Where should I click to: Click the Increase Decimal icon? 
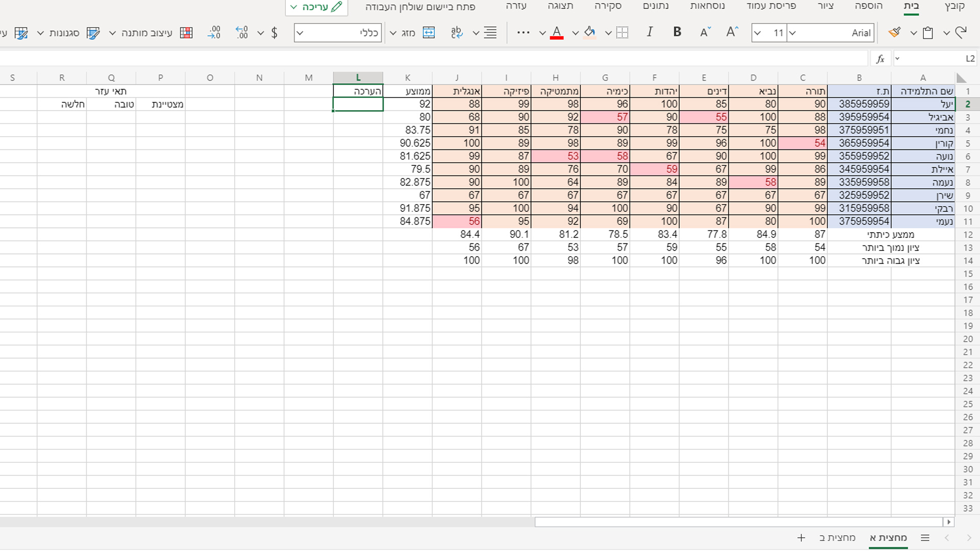(x=242, y=33)
